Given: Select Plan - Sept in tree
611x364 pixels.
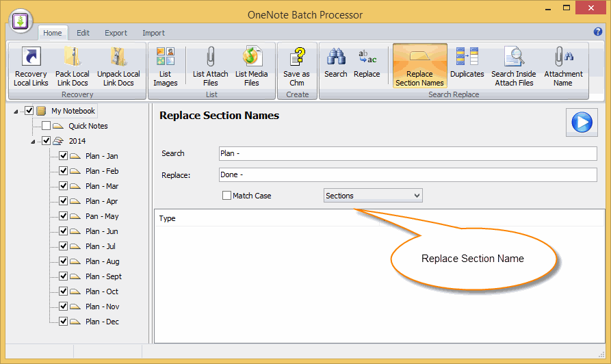Looking at the screenshot, I should (103, 276).
